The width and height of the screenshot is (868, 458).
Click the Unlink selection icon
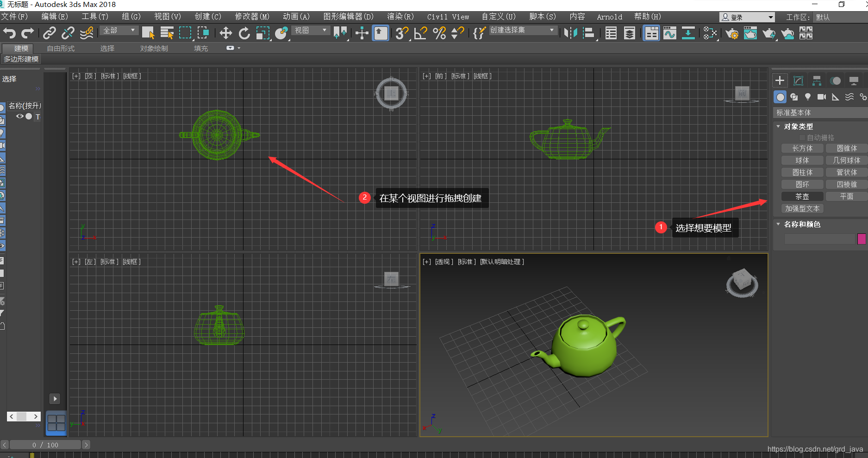(68, 33)
